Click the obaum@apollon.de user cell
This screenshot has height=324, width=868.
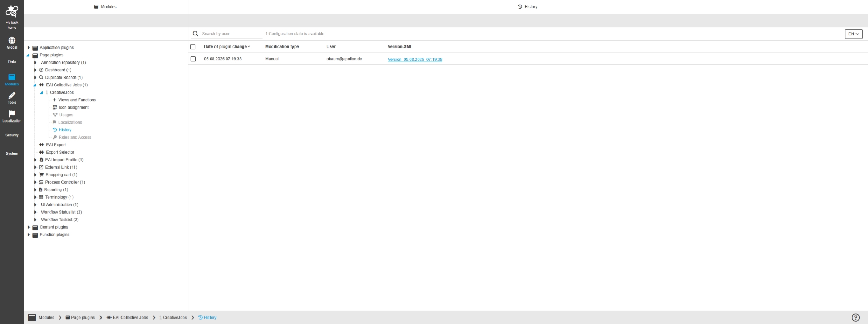coord(344,59)
